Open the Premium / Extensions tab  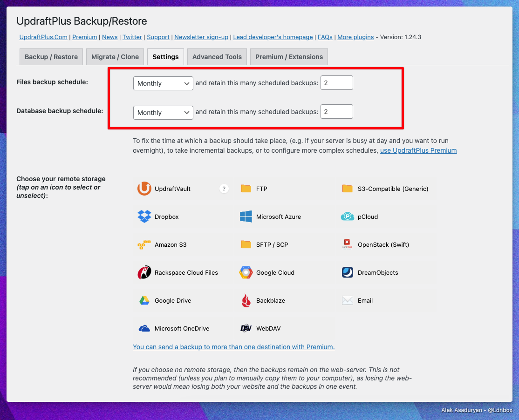pyautogui.click(x=289, y=57)
